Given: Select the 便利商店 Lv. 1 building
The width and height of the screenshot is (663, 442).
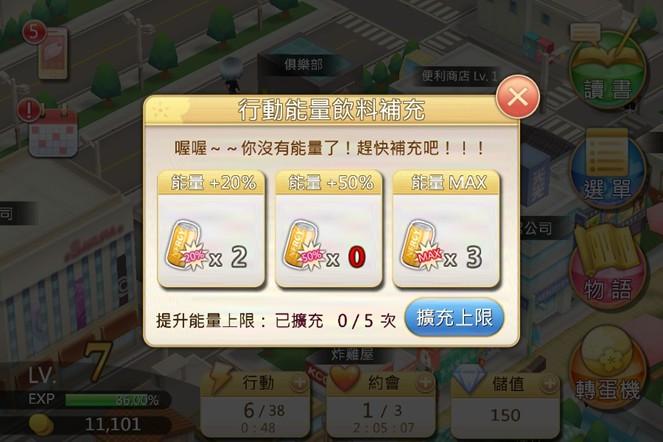Looking at the screenshot, I should click(x=460, y=76).
